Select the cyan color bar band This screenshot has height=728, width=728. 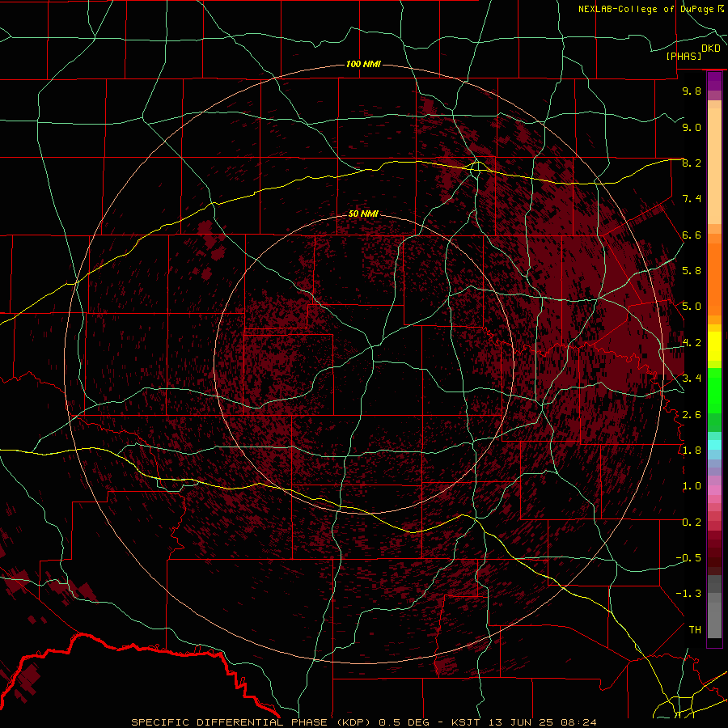click(x=714, y=445)
